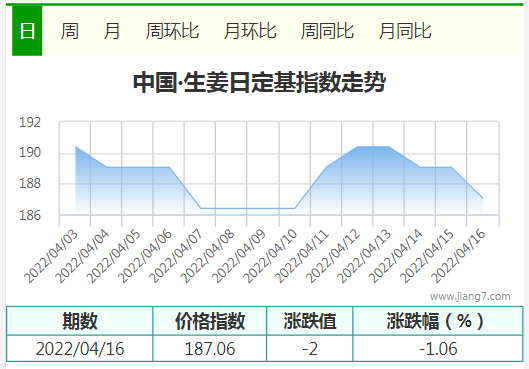Switch to the 周 weekly tab
Viewport: 529px width, 369px height.
pyautogui.click(x=70, y=31)
